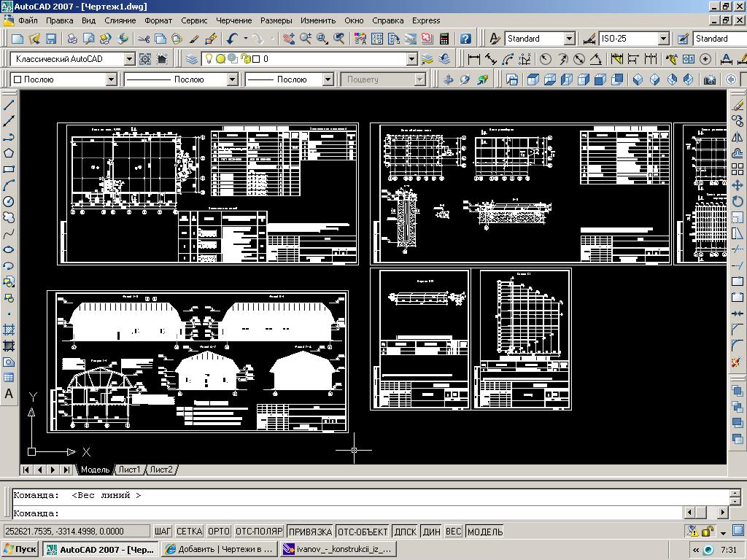Start the Spline tool
The width and height of the screenshot is (747, 560).
coord(9,234)
